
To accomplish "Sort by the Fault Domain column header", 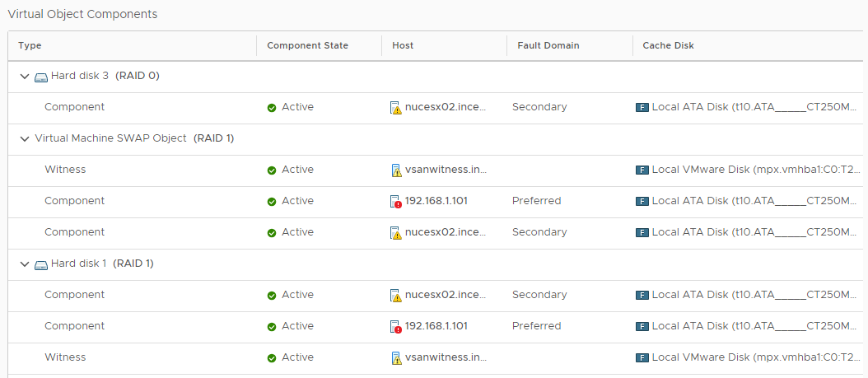I will pos(548,45).
